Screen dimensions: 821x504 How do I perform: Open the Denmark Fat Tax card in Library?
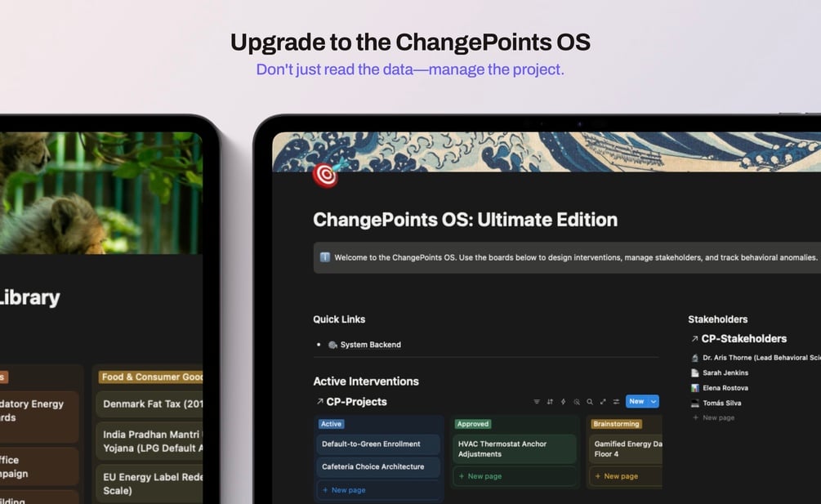pyautogui.click(x=149, y=404)
